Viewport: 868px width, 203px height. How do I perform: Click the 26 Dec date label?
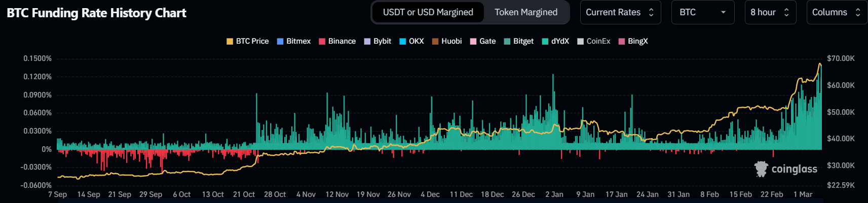click(x=523, y=194)
